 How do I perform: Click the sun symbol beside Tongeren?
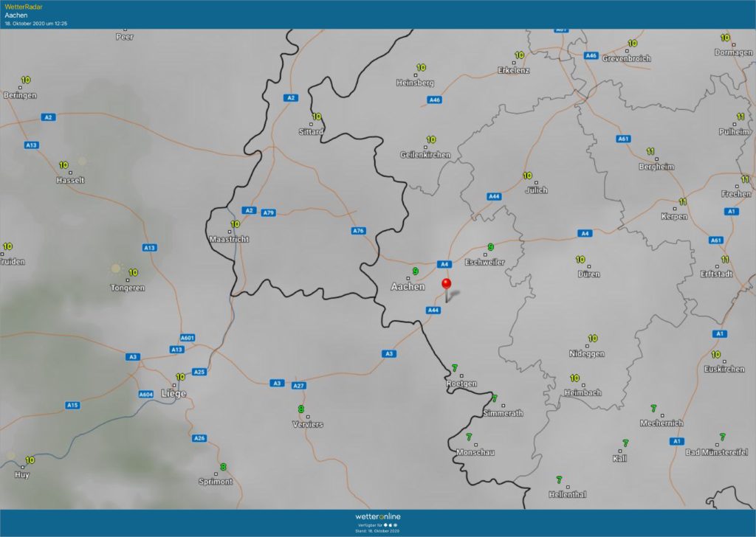(116, 268)
